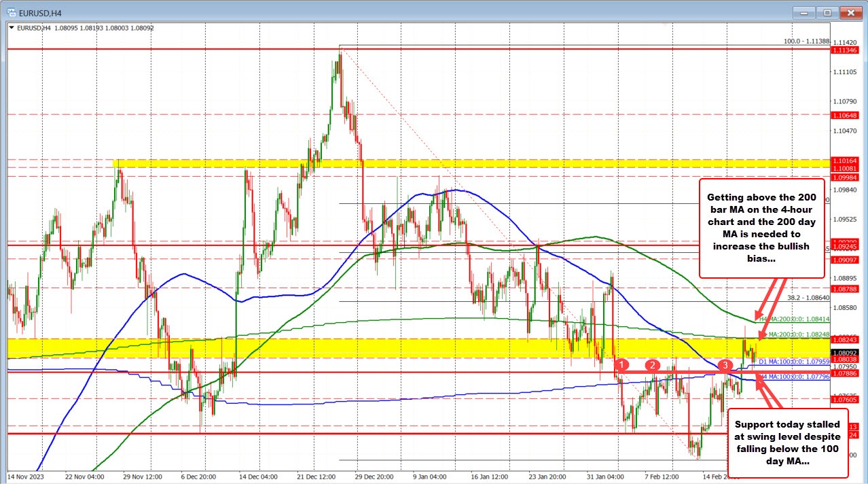Click the chart window icon in title bar
Viewport: 868px width, 484px height.
(12, 12)
